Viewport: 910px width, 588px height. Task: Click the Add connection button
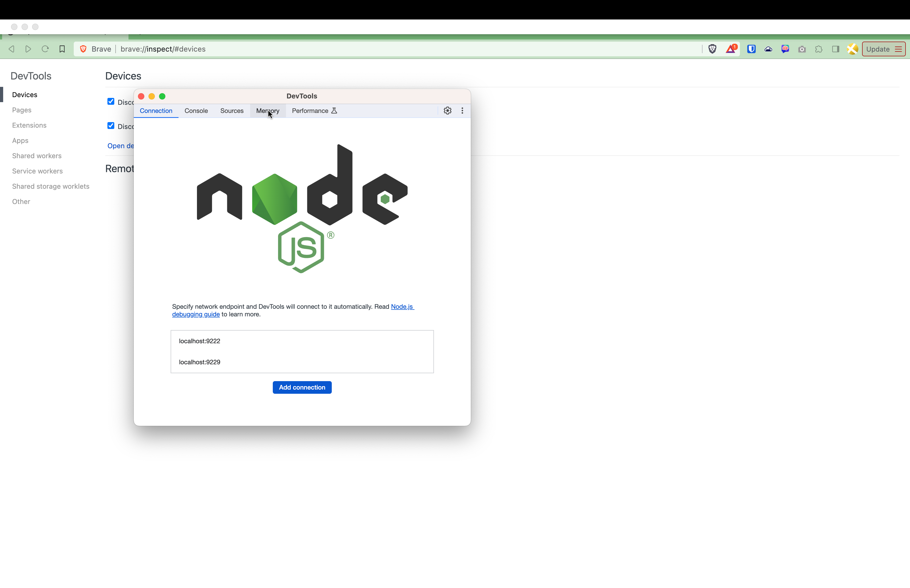click(302, 387)
